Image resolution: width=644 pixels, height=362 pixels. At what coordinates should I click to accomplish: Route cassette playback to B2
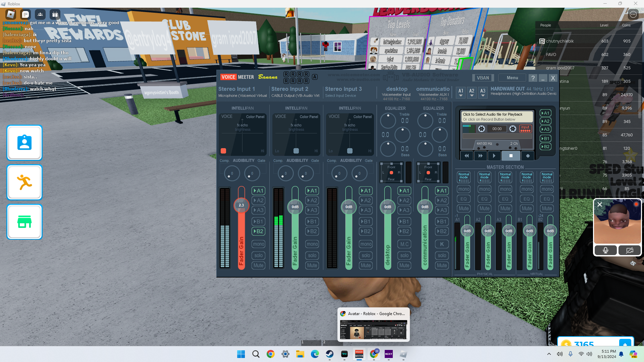pyautogui.click(x=545, y=147)
